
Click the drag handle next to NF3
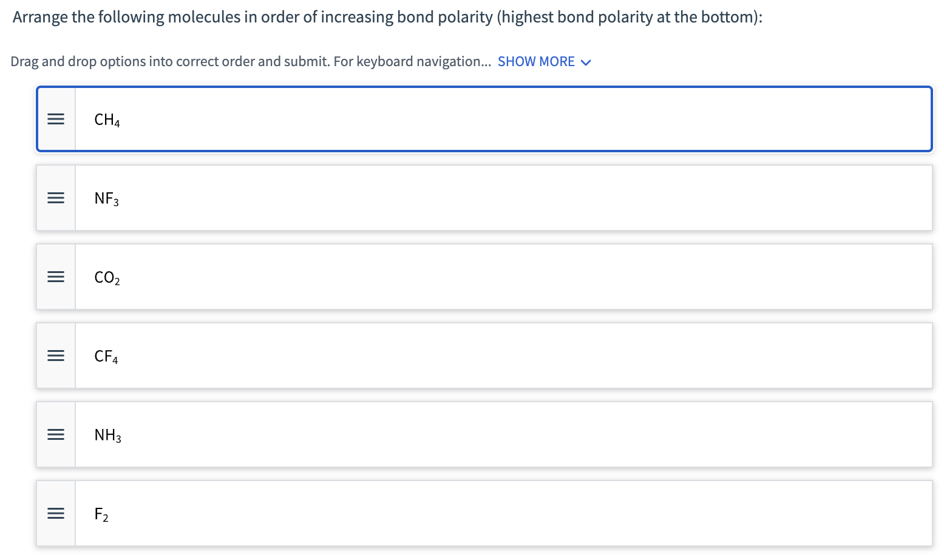(55, 198)
